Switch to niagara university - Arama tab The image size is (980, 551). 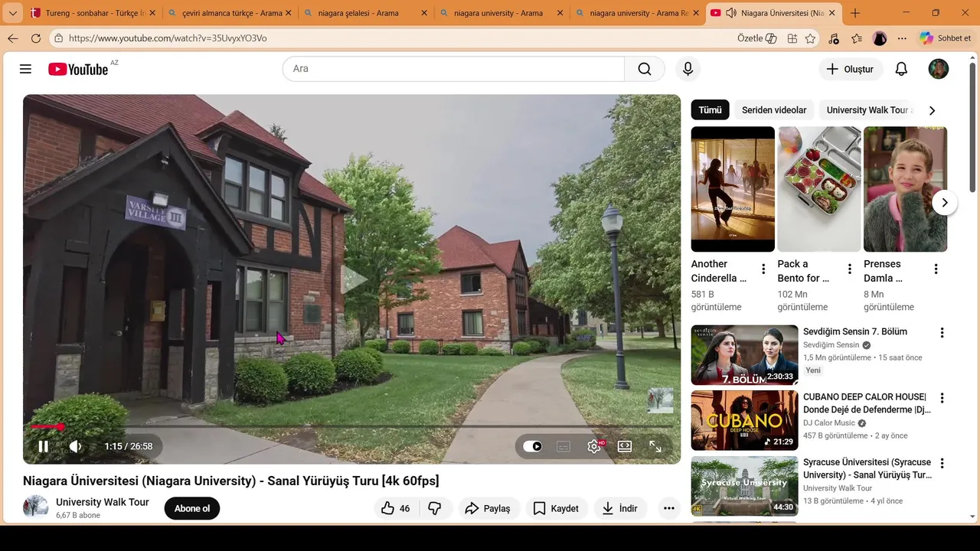pyautogui.click(x=501, y=13)
